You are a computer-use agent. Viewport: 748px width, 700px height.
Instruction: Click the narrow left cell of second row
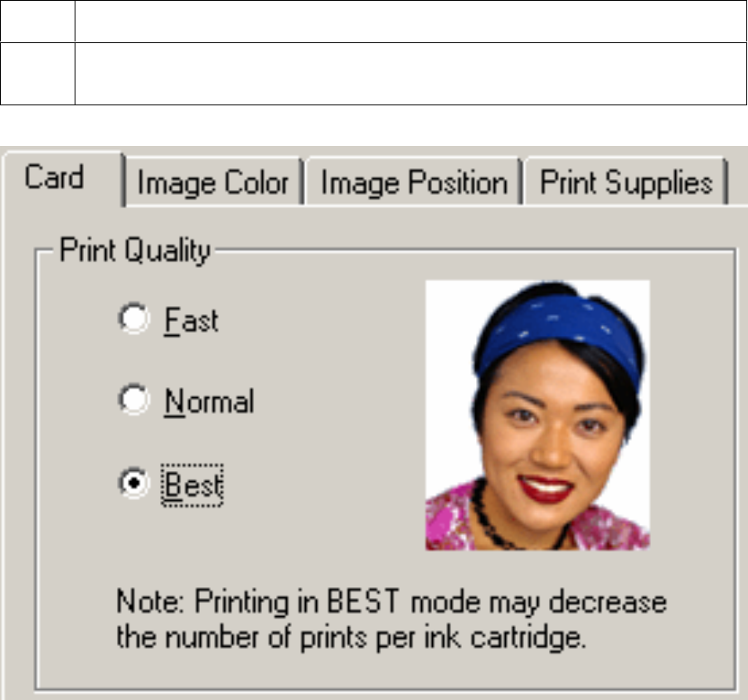click(x=37, y=74)
